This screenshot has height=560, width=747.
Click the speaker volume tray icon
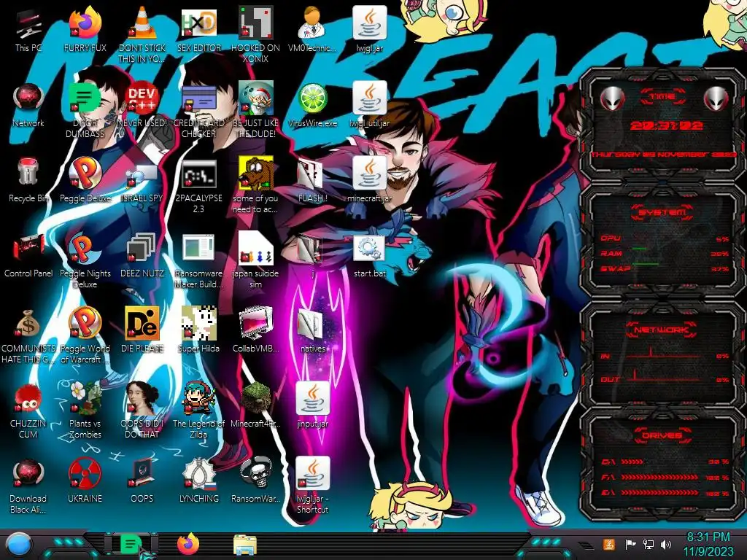tap(667, 544)
